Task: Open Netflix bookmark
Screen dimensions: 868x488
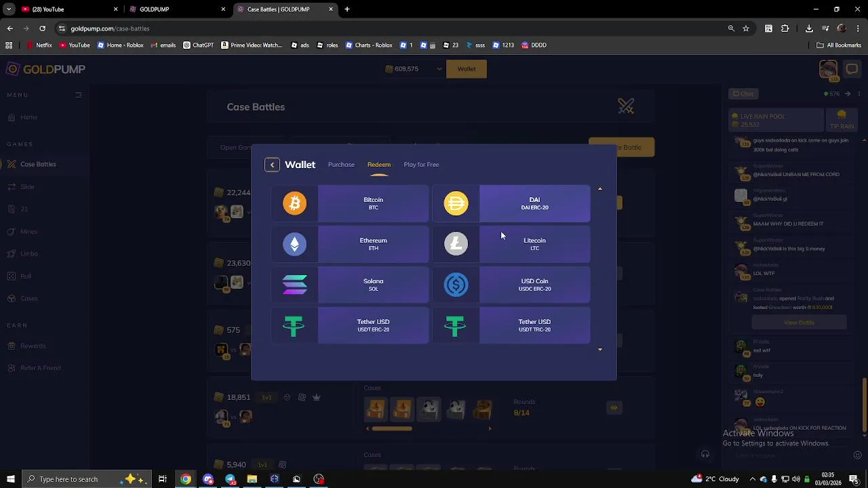Action: click(39, 45)
